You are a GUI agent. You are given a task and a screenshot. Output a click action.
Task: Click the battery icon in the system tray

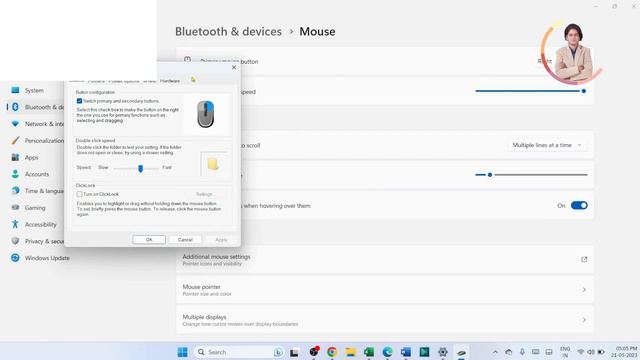click(x=601, y=352)
